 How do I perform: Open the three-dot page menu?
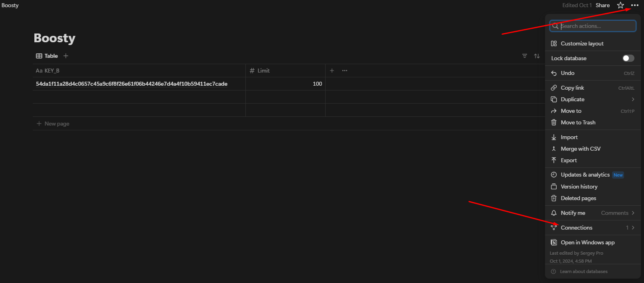pos(634,5)
